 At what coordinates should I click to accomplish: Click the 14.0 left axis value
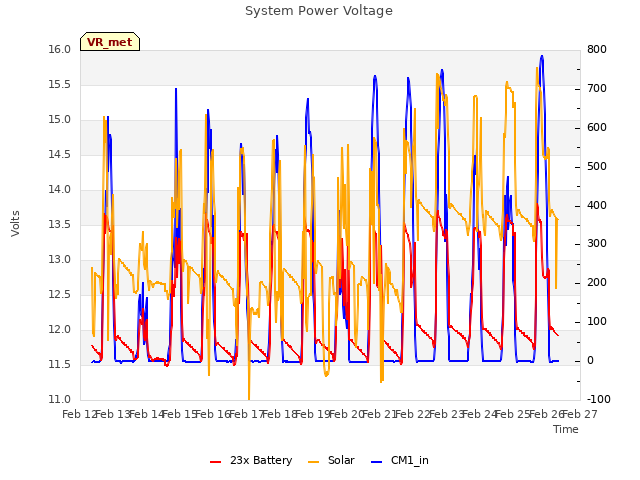(60, 189)
